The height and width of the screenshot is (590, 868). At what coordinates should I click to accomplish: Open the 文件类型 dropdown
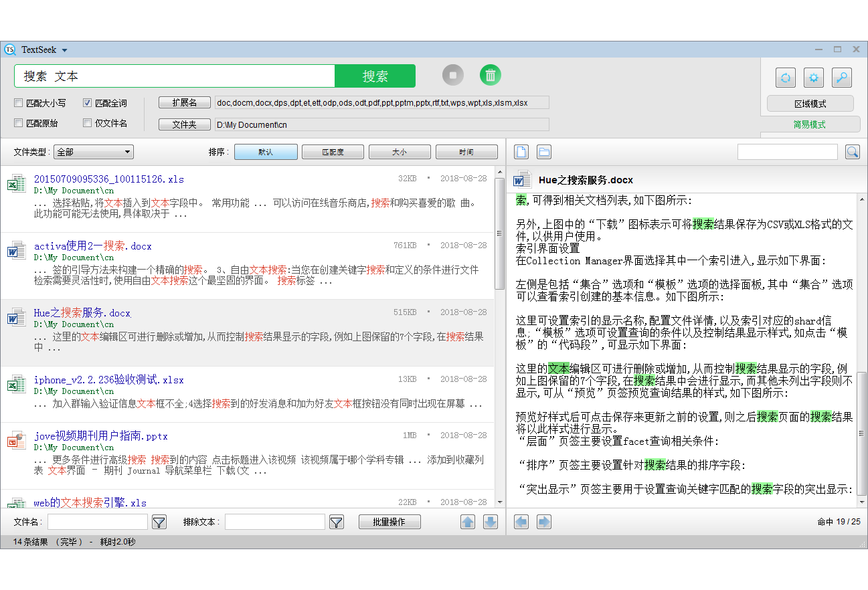tap(94, 152)
